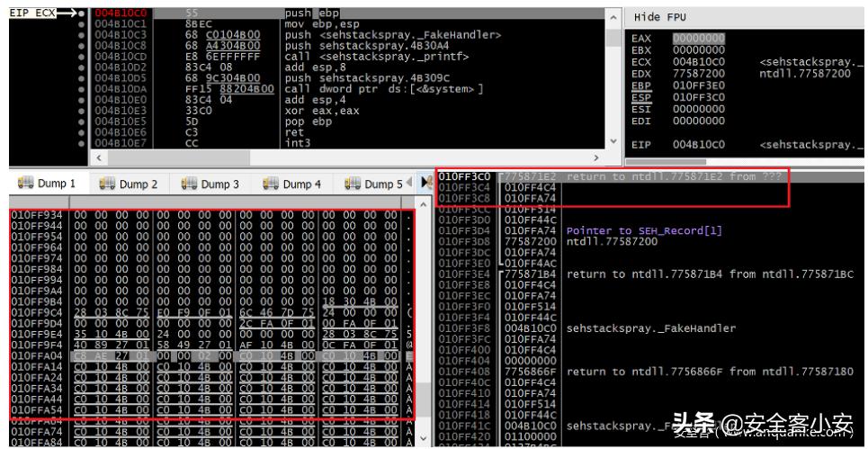Click disassembly horizontal scrollbar left arrow

pyautogui.click(x=99, y=157)
